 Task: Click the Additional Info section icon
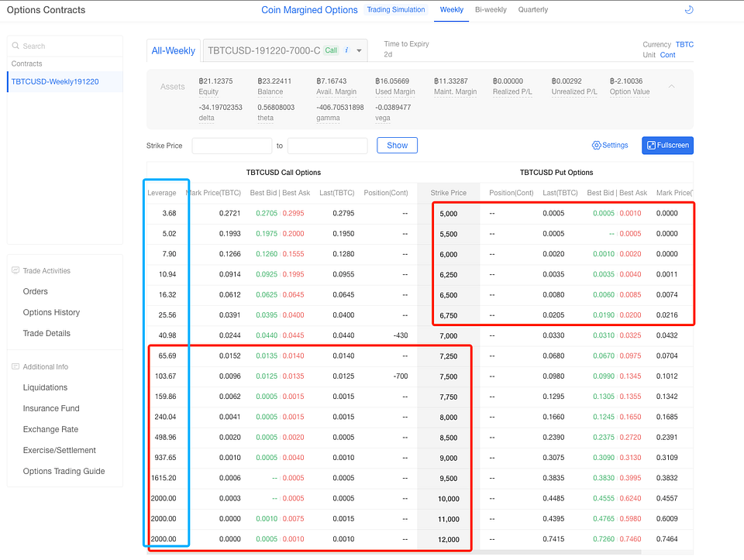15,366
